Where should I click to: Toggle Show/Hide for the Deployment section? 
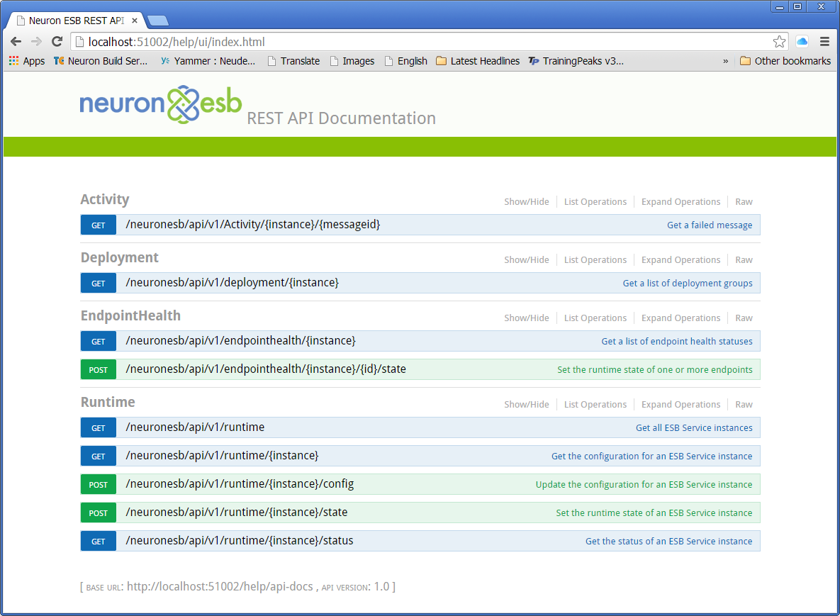[527, 259]
